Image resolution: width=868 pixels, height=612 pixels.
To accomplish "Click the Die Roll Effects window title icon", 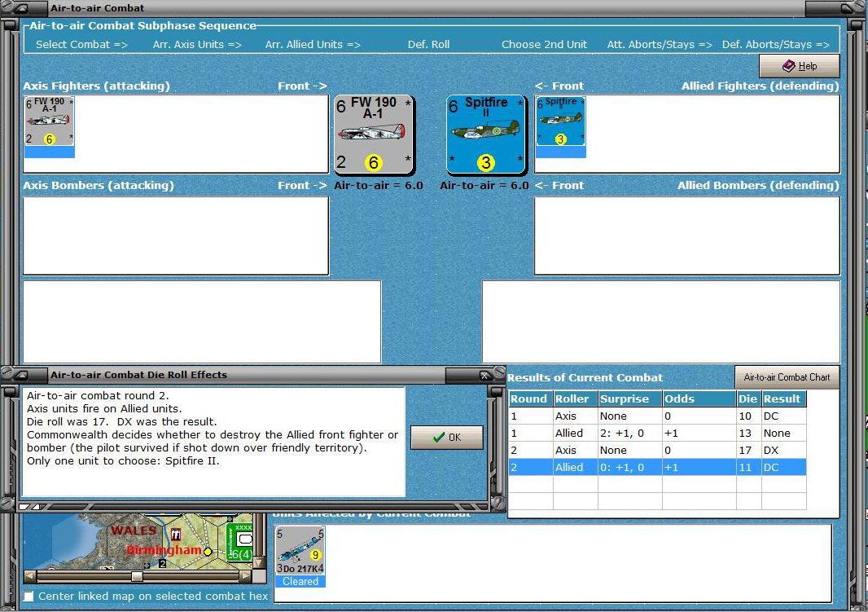I will tap(22, 375).
